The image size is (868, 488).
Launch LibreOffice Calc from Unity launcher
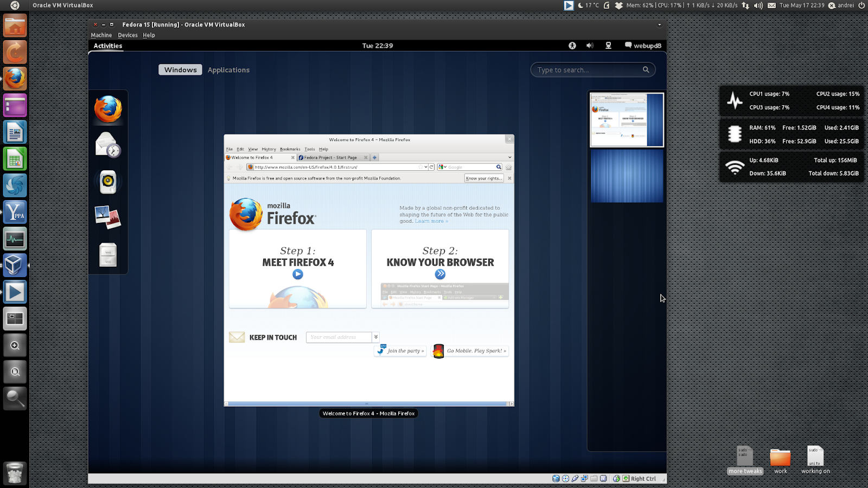(x=15, y=159)
